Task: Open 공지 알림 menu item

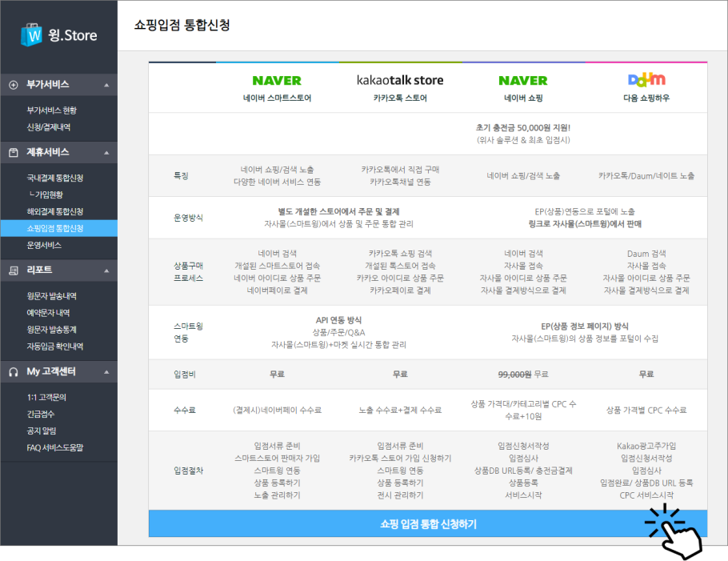Action: click(42, 431)
